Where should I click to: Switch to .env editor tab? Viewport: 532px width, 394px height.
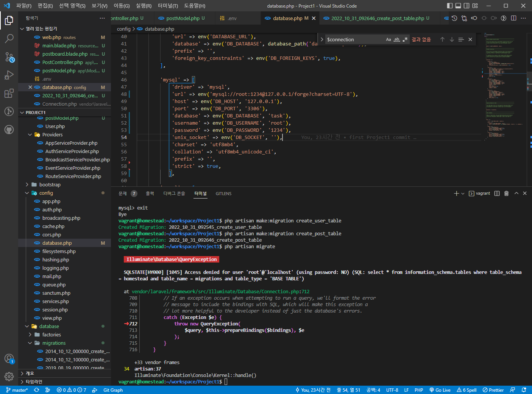(x=232, y=18)
